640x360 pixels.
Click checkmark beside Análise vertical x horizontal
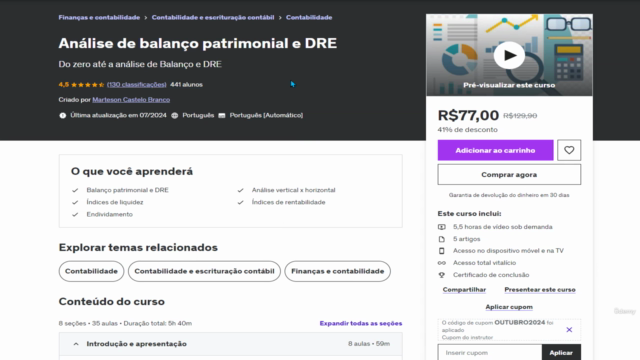pyautogui.click(x=240, y=190)
